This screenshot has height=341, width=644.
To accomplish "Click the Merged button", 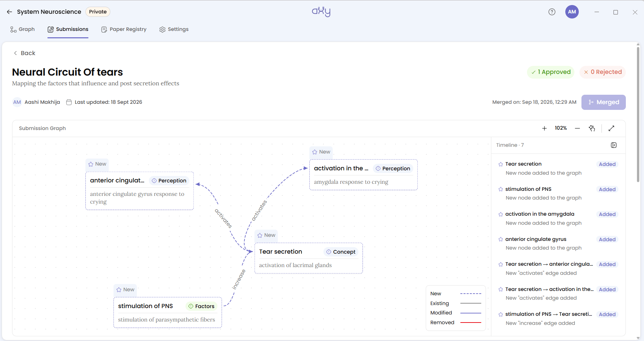I will pos(604,102).
